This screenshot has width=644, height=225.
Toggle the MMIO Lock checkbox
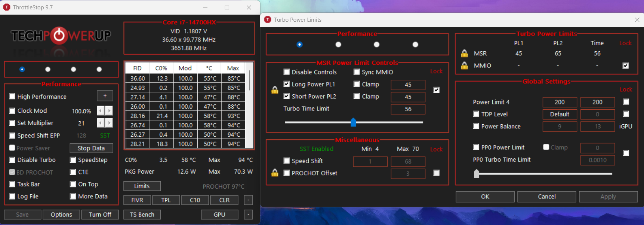pos(625,66)
